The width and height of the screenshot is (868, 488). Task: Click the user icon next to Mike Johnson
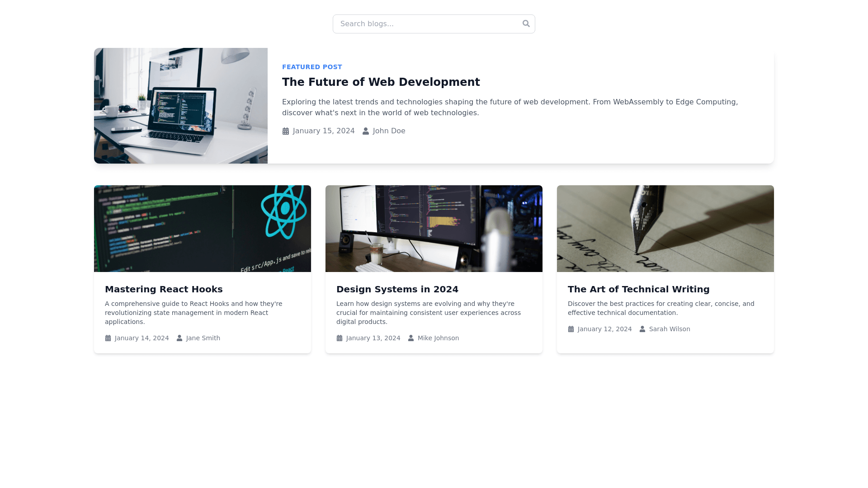click(411, 338)
